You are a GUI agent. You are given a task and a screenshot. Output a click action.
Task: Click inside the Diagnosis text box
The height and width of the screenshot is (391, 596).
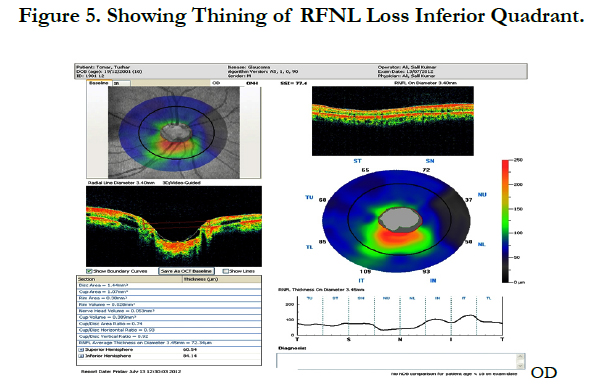point(396,361)
